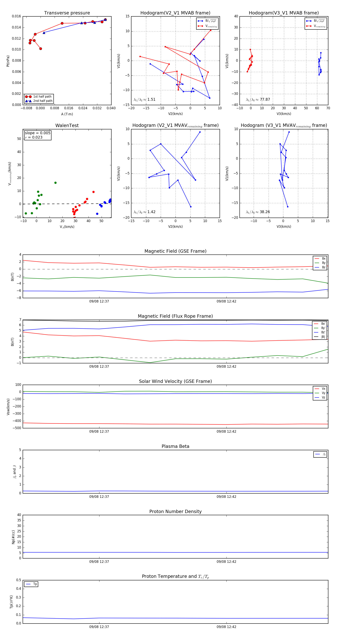Click the "Vy" legend entry
The height and width of the screenshot is (644, 351).
coord(320,393)
